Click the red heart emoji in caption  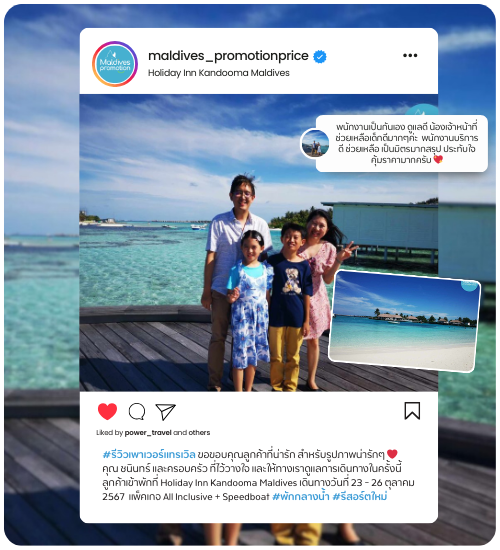(392, 454)
